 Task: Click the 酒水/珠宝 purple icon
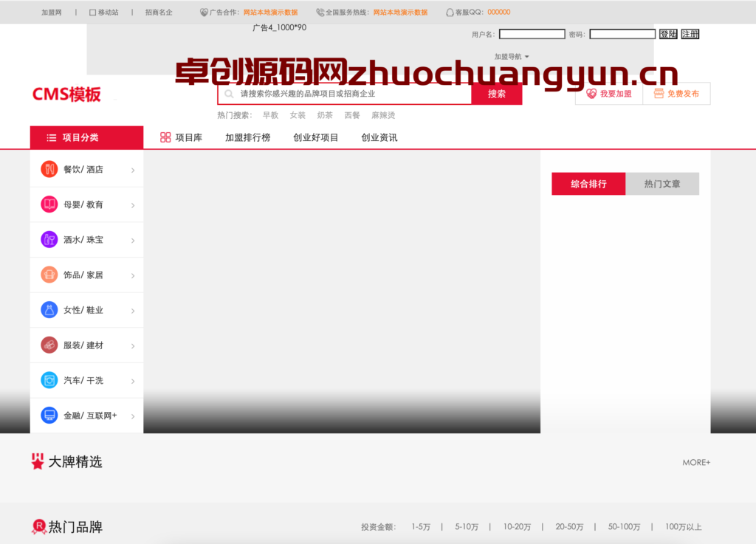click(49, 239)
